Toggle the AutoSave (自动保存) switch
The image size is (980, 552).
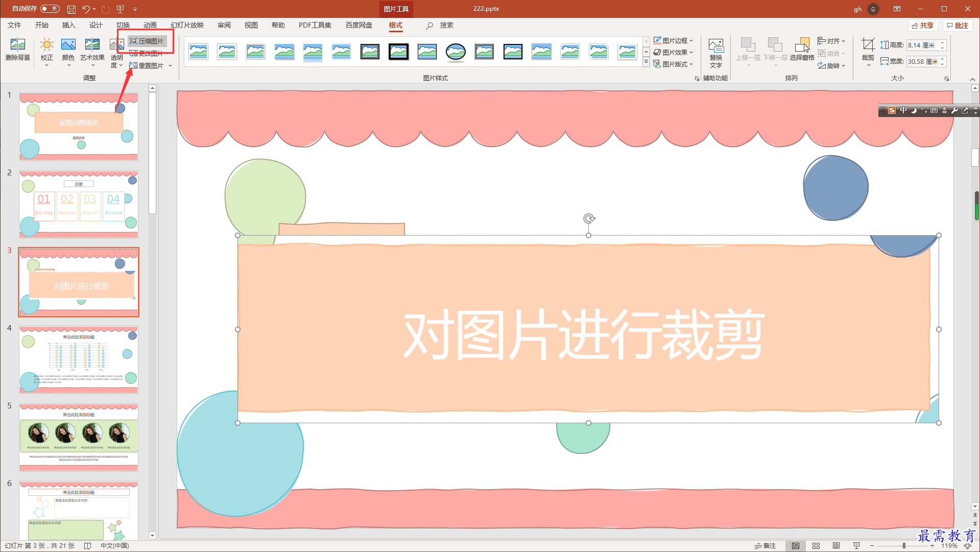pyautogui.click(x=50, y=9)
